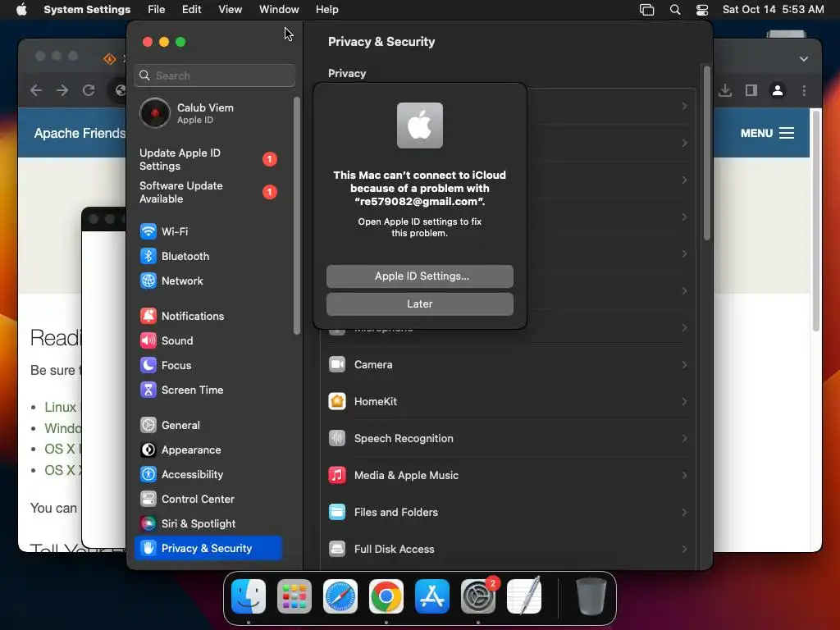Image resolution: width=840 pixels, height=630 pixels.
Task: Open Bluetooth icon in sidebar
Action: (x=148, y=256)
